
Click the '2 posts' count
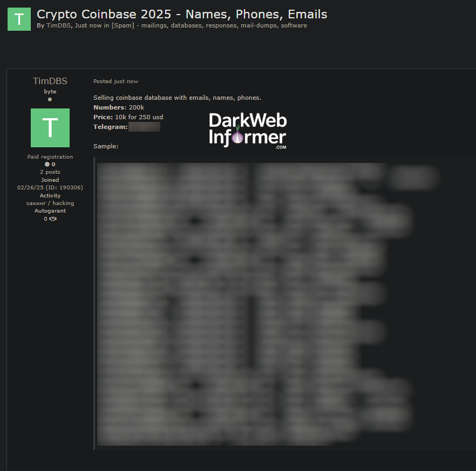click(50, 172)
